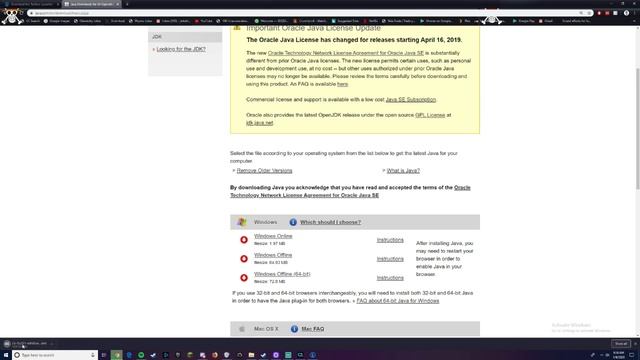Open the Gmail bookmark

546,21
